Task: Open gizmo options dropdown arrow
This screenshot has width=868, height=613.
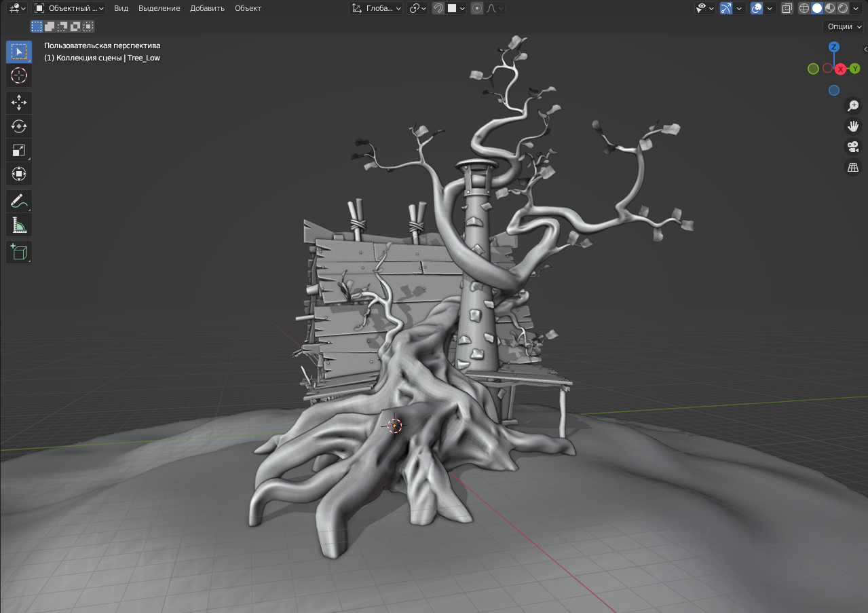Action: click(x=739, y=8)
